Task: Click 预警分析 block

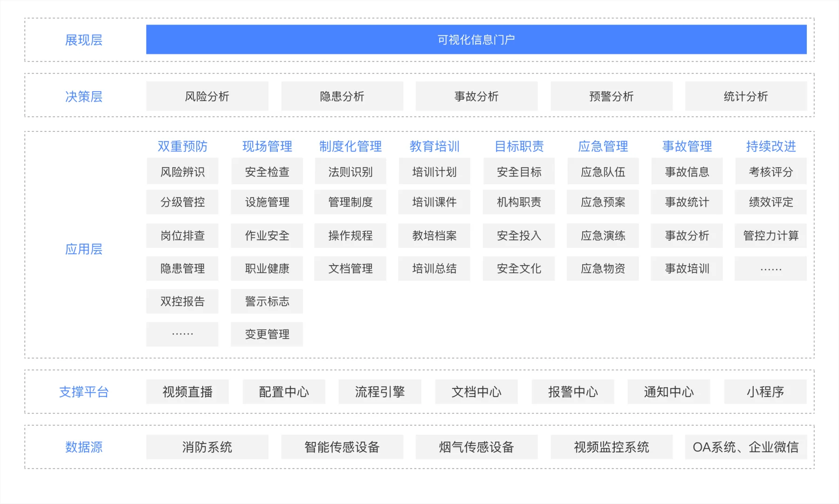Action: pos(612,96)
